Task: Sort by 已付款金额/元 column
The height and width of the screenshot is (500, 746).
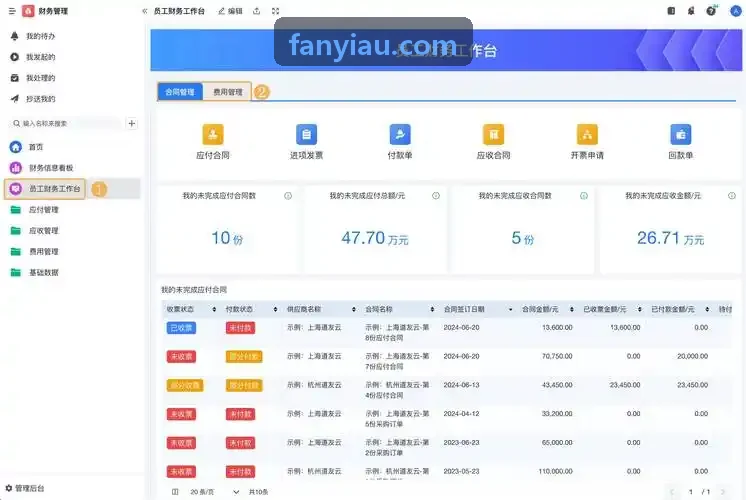Action: [x=707, y=309]
